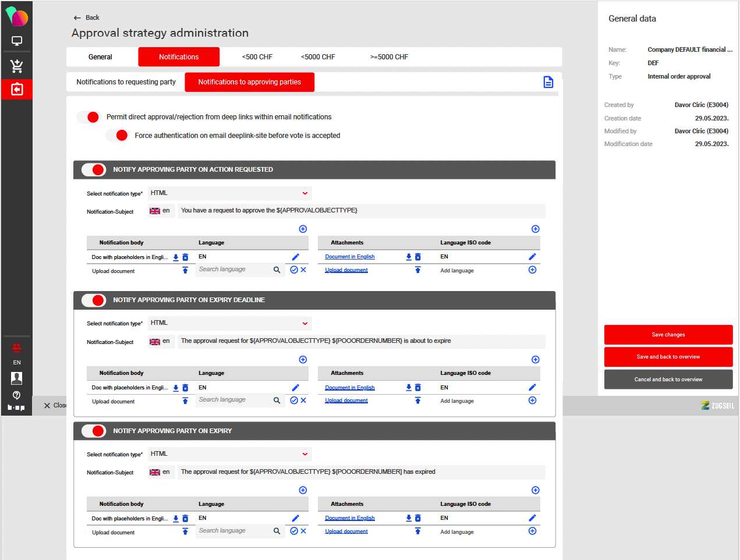Select Notifications to requesting party tab
The image size is (740, 560).
click(126, 82)
